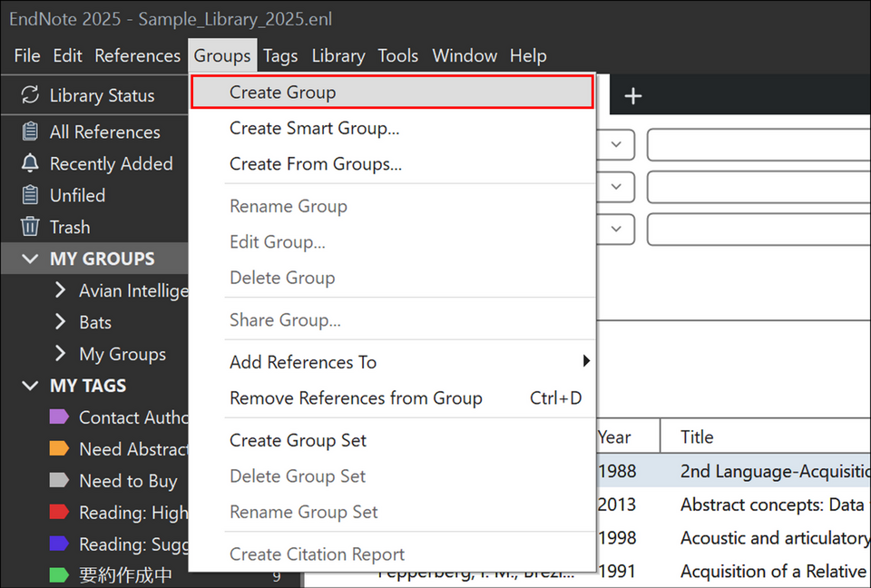Expand the Bats group set
The height and width of the screenshot is (588, 871).
coord(60,322)
